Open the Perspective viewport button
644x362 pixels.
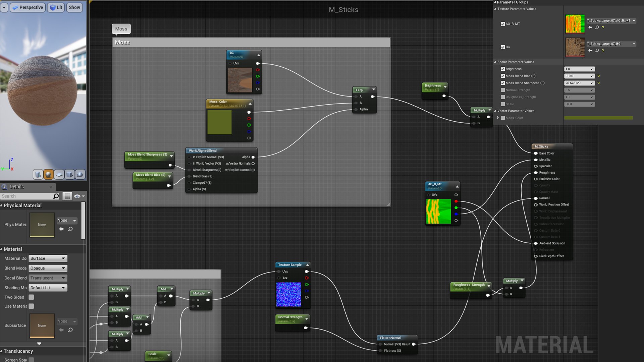28,7
